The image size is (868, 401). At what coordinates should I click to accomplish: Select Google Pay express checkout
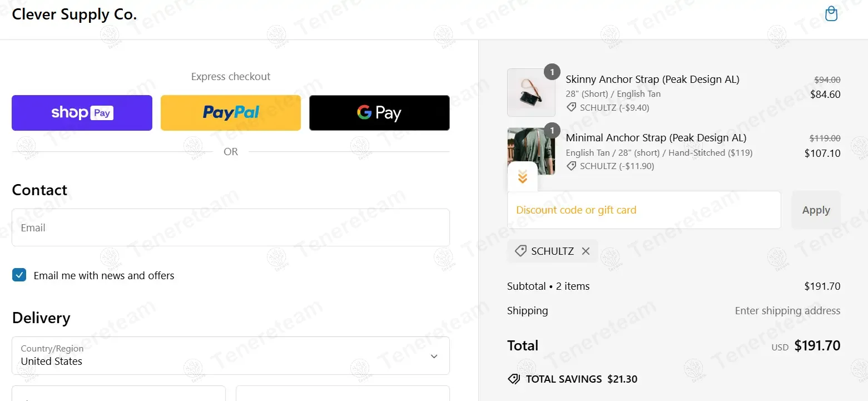[x=379, y=113]
